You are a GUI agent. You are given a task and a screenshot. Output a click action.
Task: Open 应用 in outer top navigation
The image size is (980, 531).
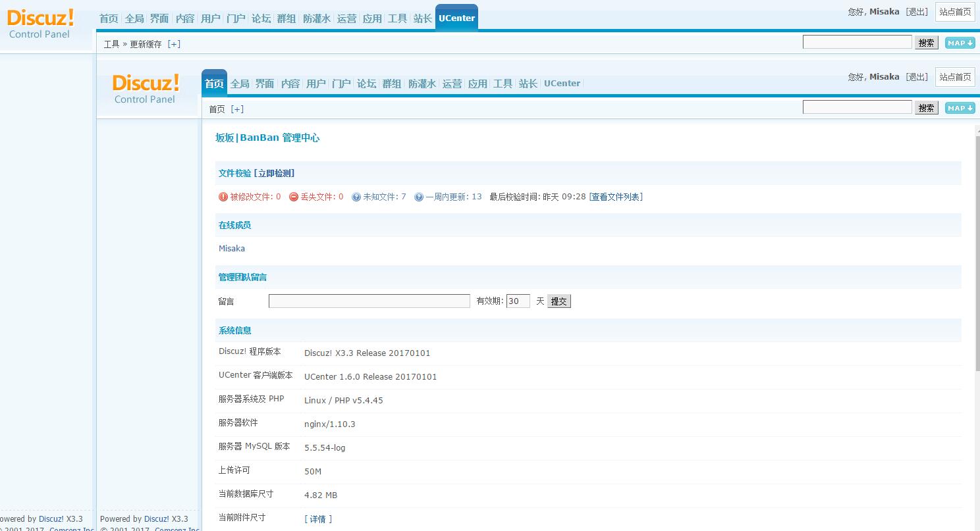pos(373,18)
